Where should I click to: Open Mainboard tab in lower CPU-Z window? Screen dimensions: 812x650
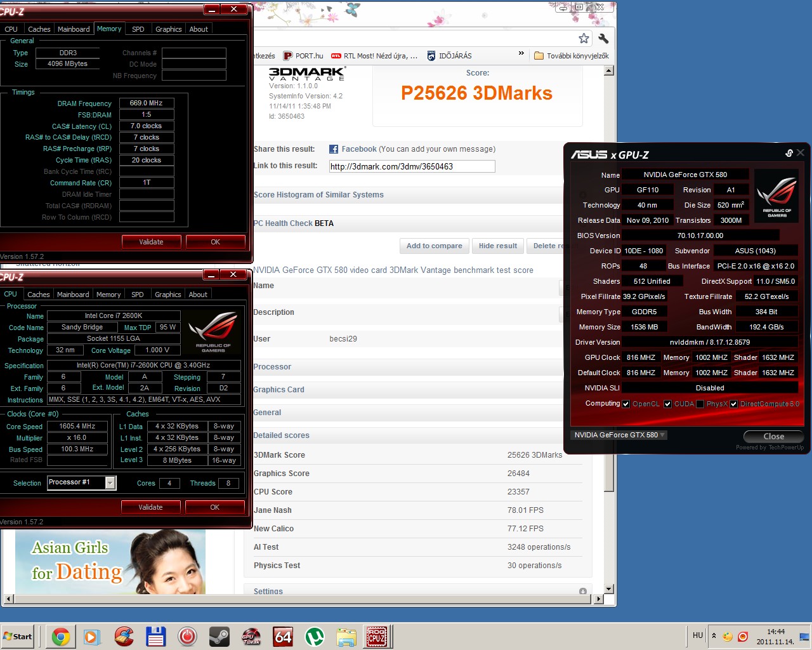coord(73,295)
